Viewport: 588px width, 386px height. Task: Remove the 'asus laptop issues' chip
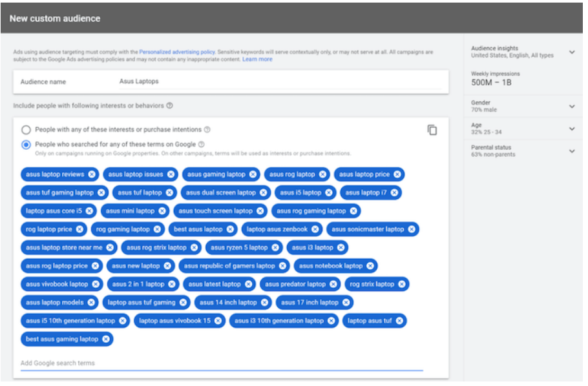[171, 175]
